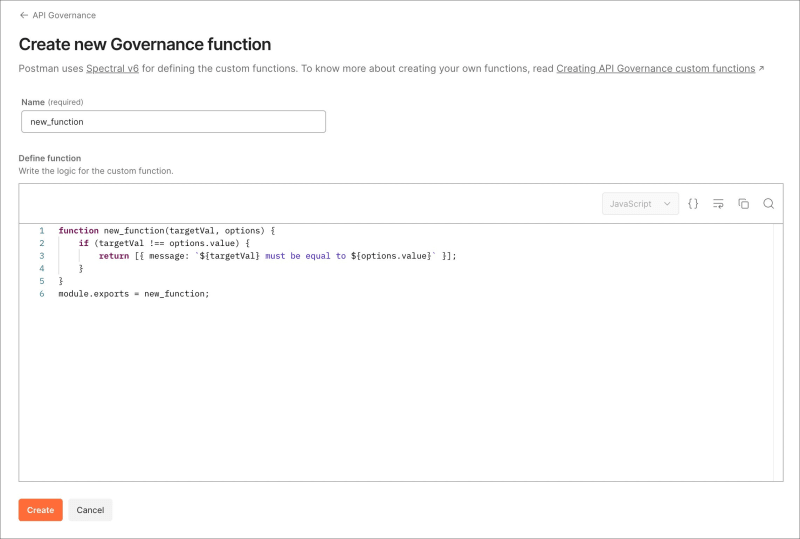
Task: Go back via API Governance breadcrumb text
Action: 64,15
